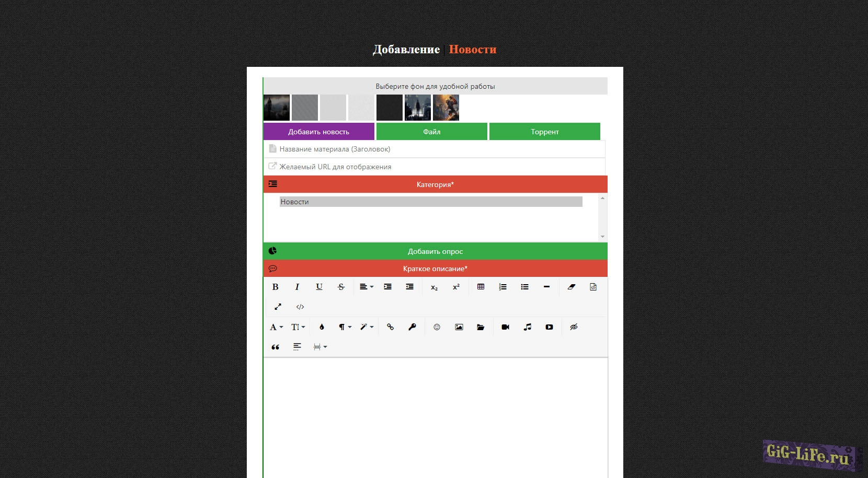Switch to the Торрент tab
Viewport: 868px width, 478px height.
click(544, 132)
